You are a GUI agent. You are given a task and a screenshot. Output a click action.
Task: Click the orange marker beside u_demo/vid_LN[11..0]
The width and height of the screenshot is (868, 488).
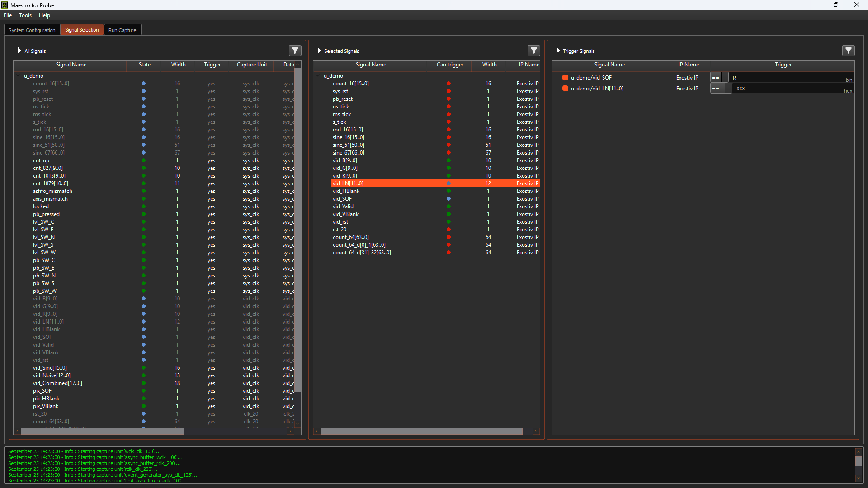(x=565, y=89)
